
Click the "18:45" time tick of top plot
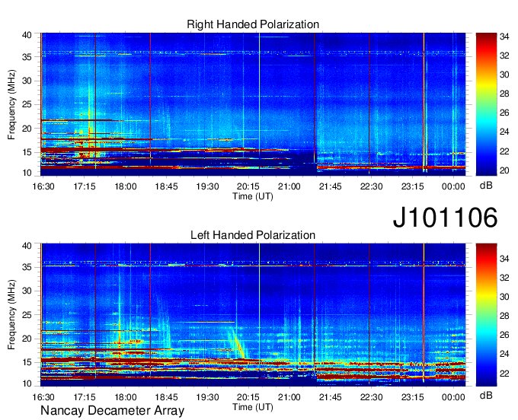tap(167, 186)
